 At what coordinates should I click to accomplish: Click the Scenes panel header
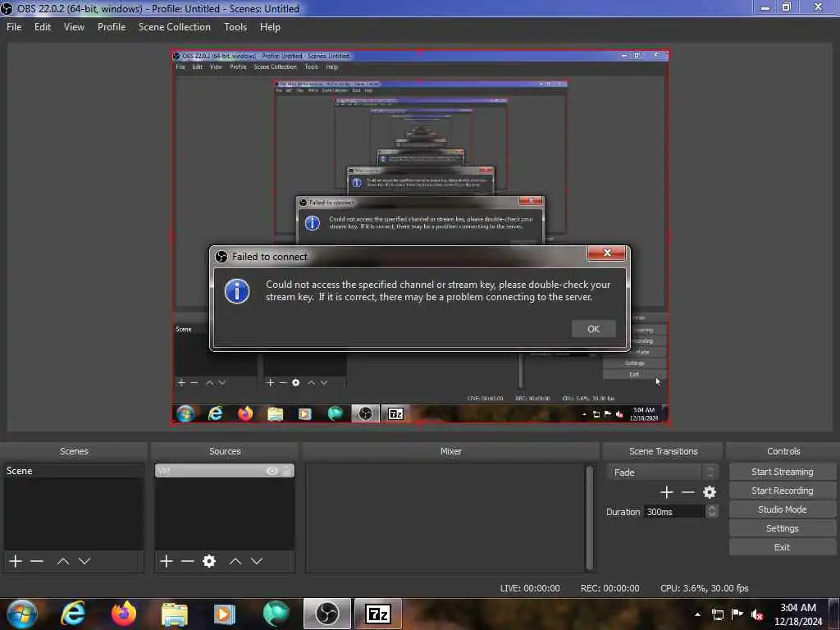coord(74,451)
